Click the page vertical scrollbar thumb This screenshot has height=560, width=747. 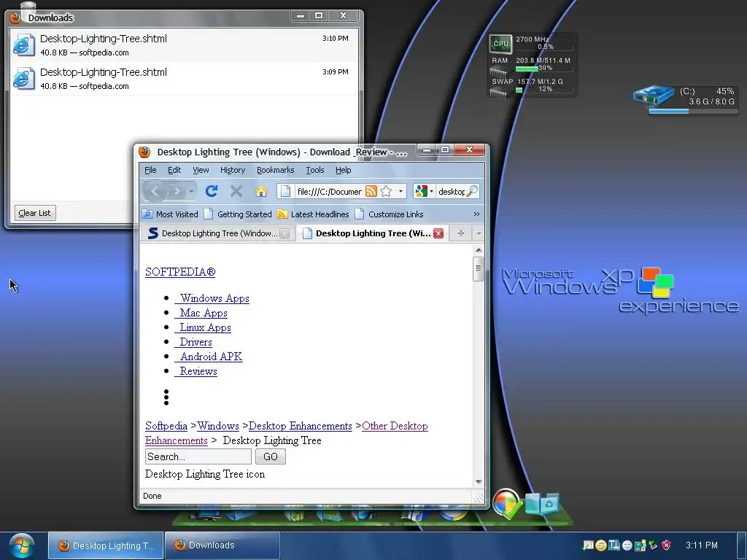479,269
